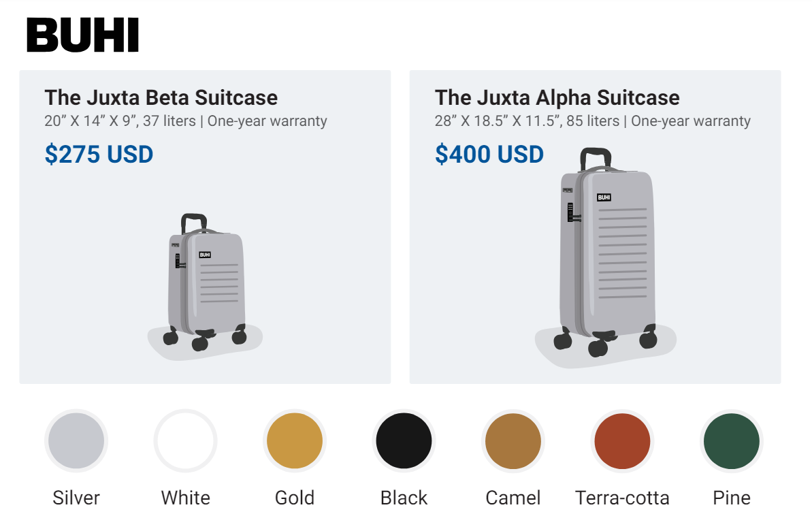
Task: Choose the White color swatch
Action: (x=185, y=441)
